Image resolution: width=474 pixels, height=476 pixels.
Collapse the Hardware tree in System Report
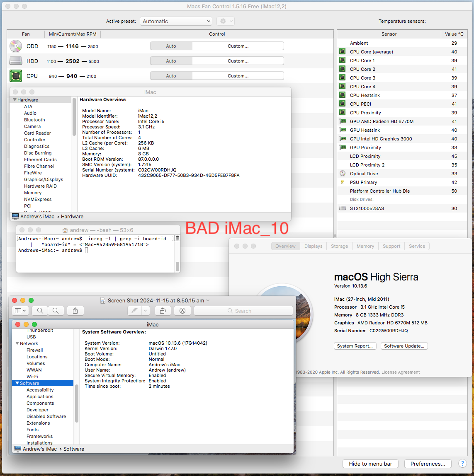(x=15, y=99)
